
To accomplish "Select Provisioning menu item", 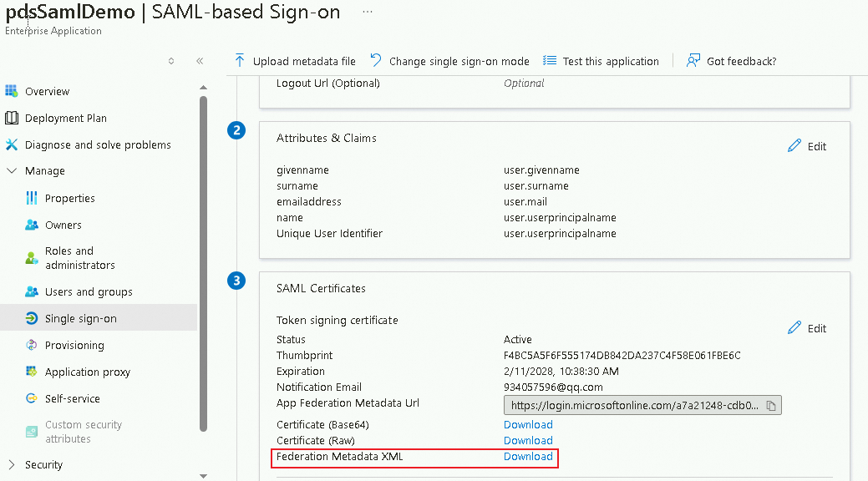I will click(74, 346).
